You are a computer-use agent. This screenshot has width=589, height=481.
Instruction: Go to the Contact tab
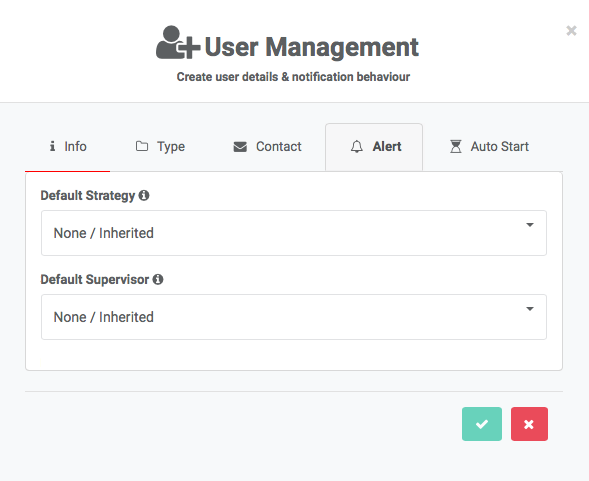tap(267, 147)
